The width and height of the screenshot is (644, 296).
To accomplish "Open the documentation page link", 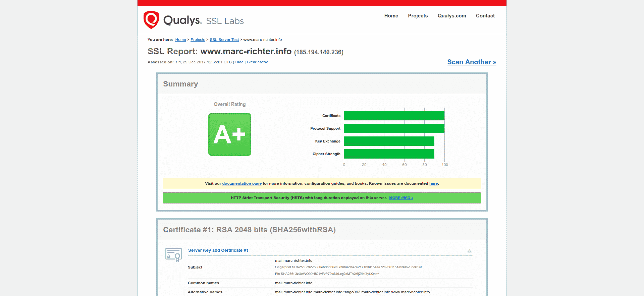I will (241, 183).
